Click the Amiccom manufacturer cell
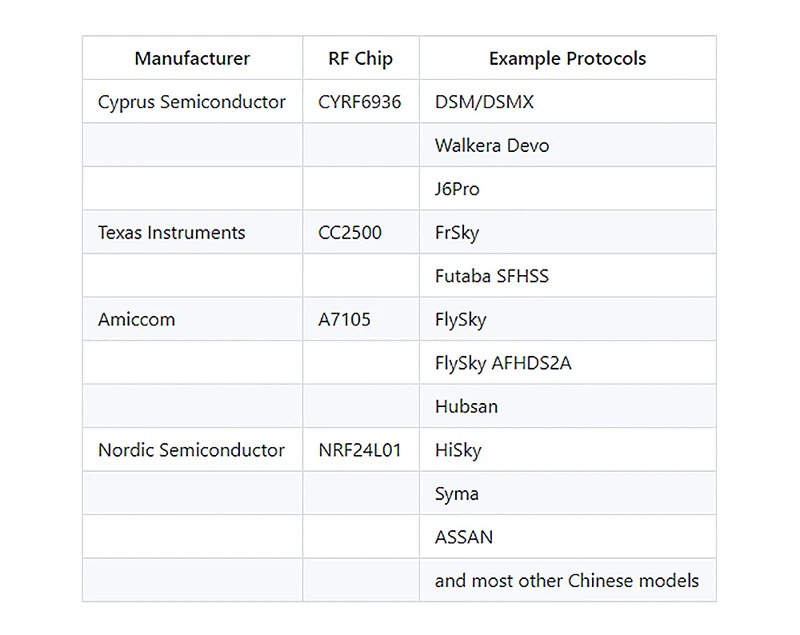This screenshot has height=635, width=800. (x=192, y=319)
